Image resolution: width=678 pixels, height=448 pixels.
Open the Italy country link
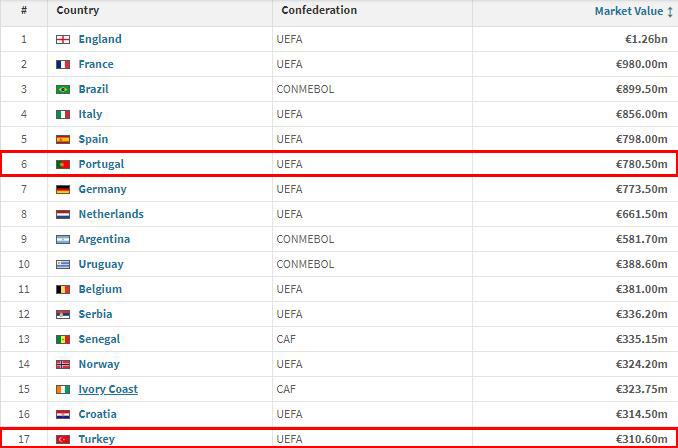[90, 115]
